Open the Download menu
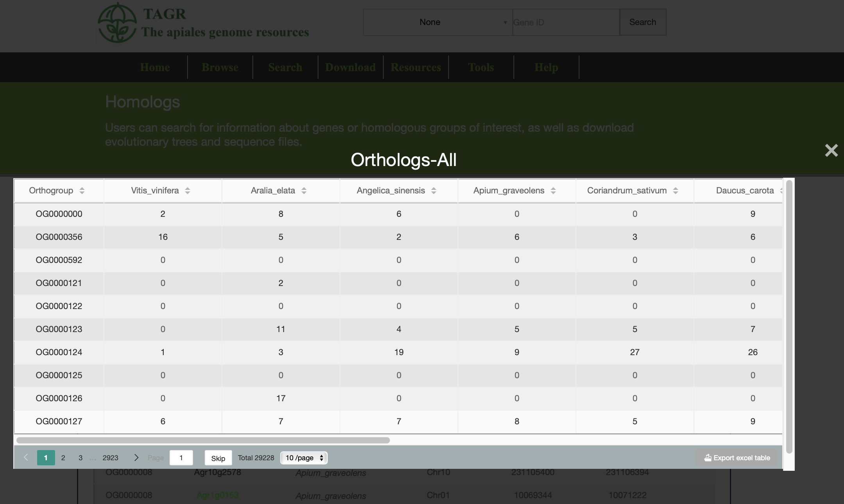Screen dimensions: 844x504 (x=350, y=67)
